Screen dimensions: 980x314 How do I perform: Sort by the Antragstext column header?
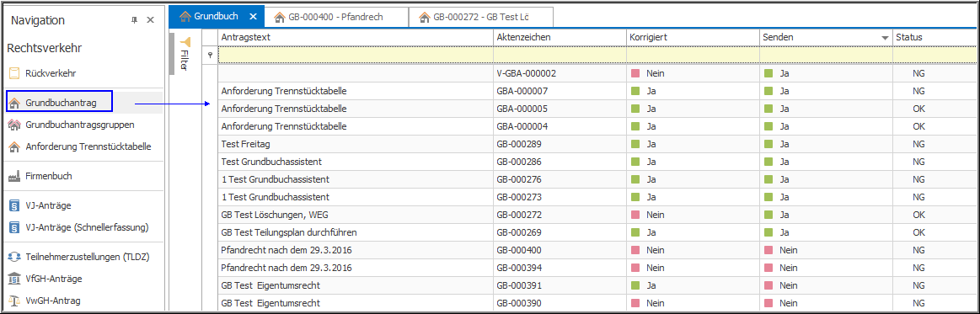[x=356, y=37]
